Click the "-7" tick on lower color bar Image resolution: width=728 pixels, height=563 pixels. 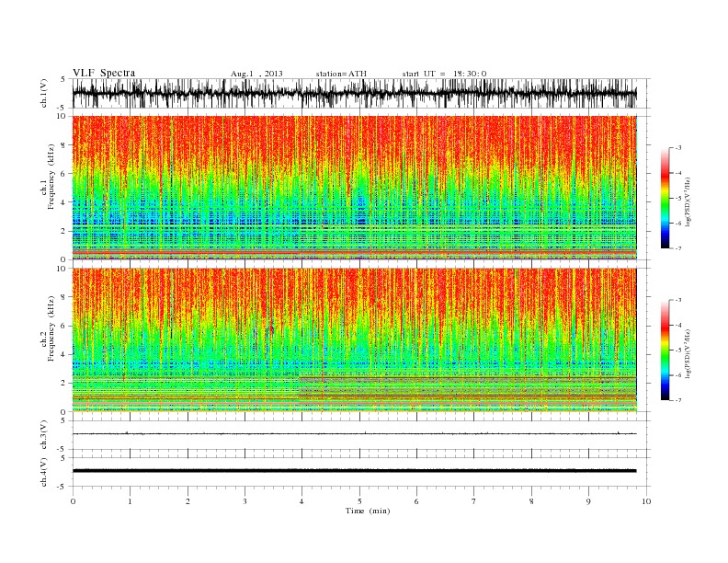pos(678,400)
